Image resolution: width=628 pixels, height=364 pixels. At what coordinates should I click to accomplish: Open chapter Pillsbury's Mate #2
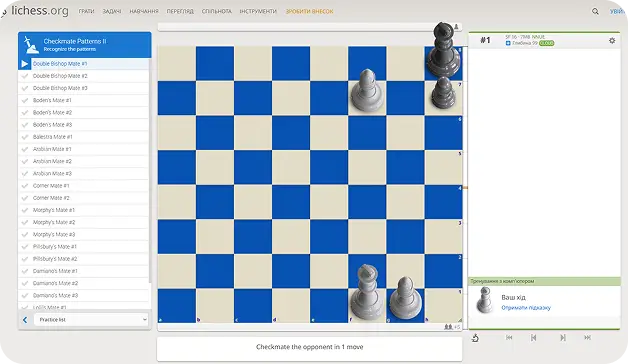tap(84, 259)
